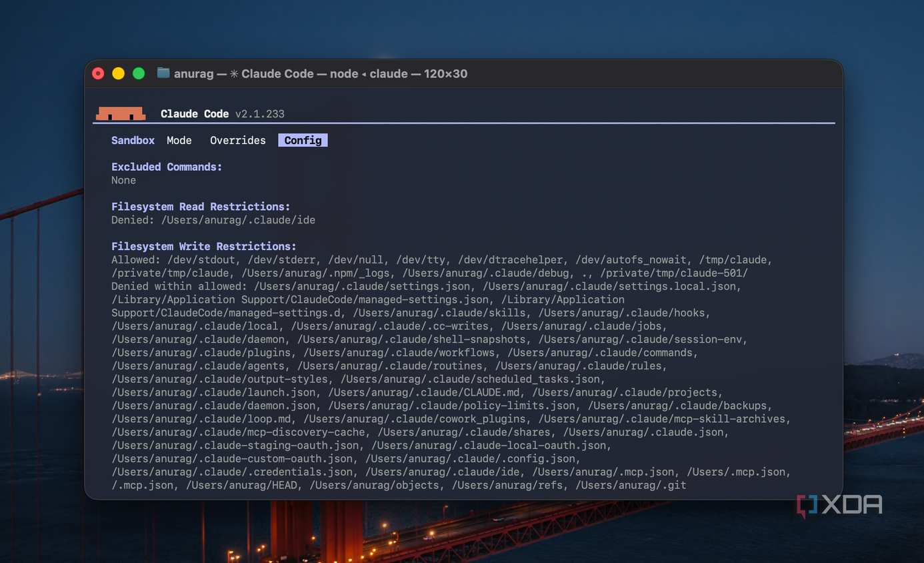Click the .claude/shell-snapshots path

(x=412, y=340)
